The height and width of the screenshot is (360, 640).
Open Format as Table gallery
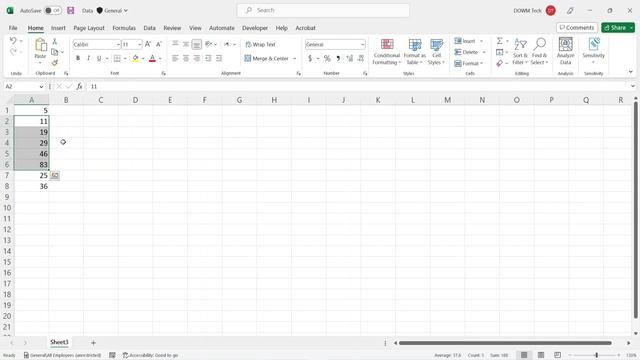point(415,51)
